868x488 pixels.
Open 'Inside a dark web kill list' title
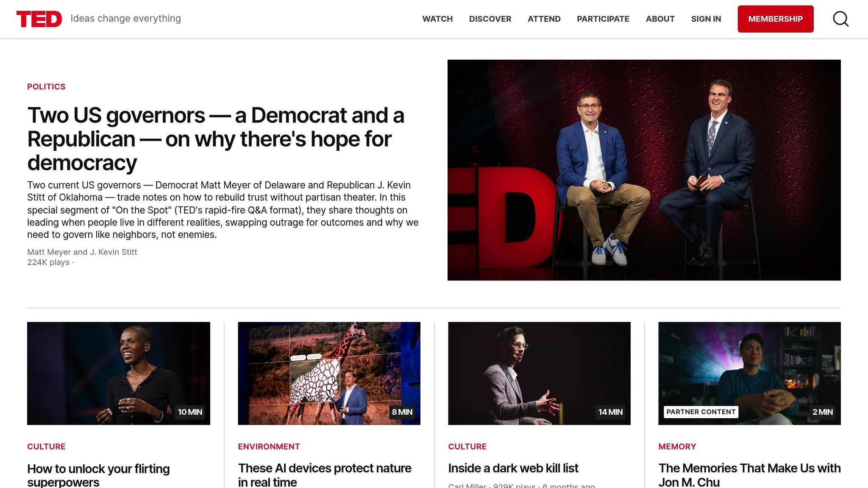pos(513,468)
